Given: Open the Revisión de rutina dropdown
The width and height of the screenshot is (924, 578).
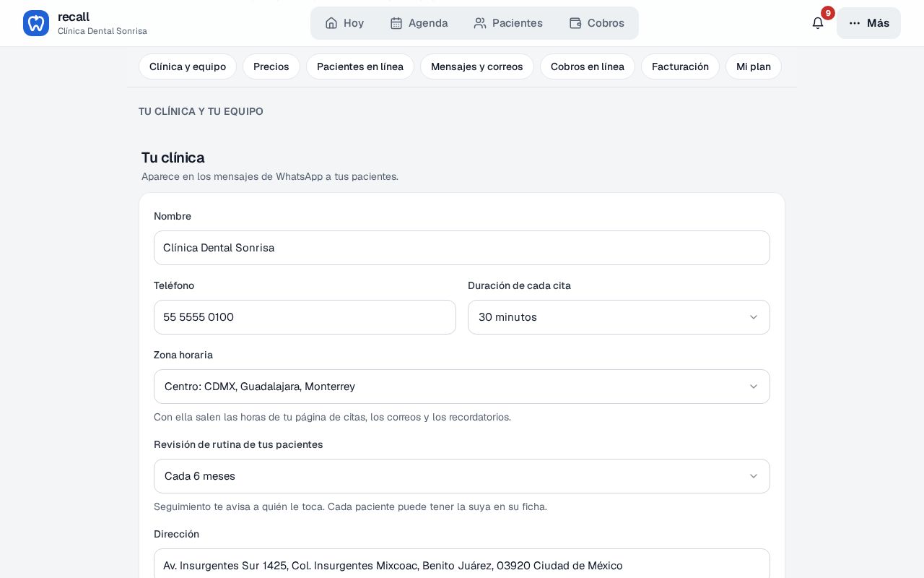Looking at the screenshot, I should click(x=462, y=476).
